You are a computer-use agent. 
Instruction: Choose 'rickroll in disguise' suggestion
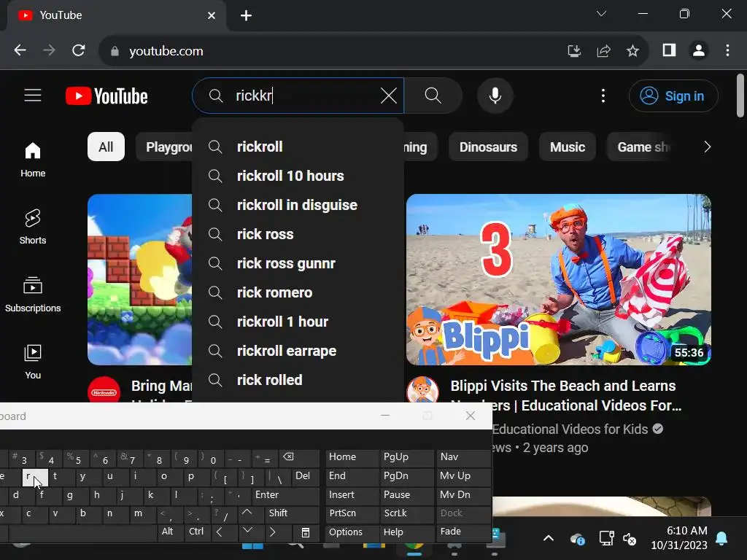click(298, 205)
